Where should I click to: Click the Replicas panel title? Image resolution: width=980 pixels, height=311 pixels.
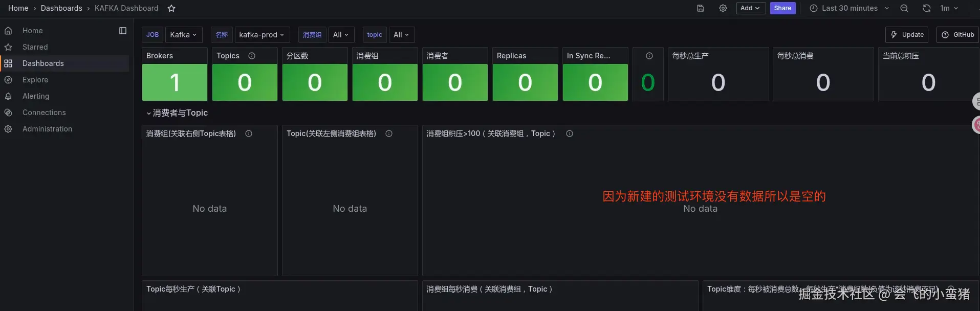tap(511, 56)
